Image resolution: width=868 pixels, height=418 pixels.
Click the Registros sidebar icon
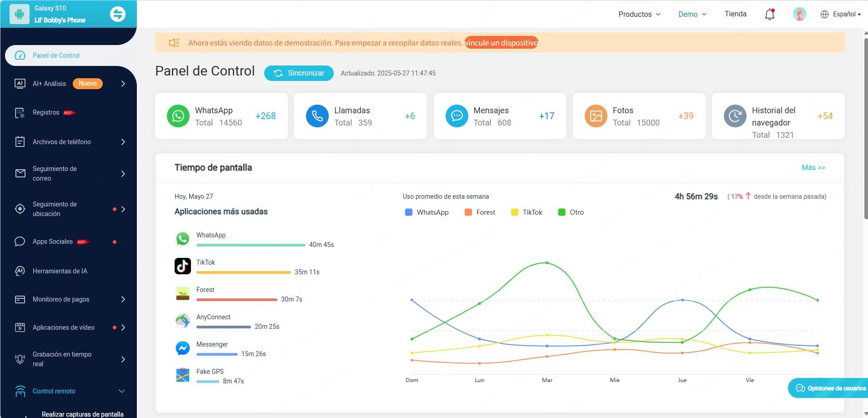coord(20,113)
